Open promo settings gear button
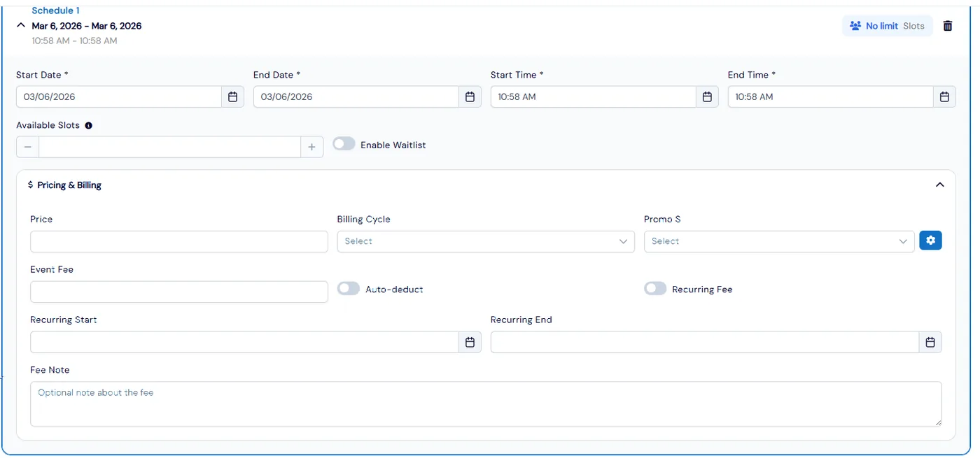 (x=930, y=241)
